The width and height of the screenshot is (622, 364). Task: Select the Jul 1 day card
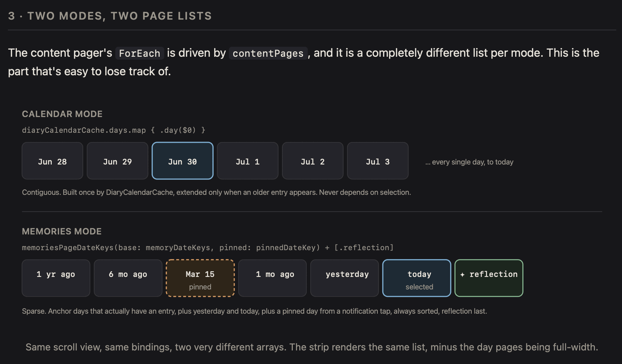point(247,161)
